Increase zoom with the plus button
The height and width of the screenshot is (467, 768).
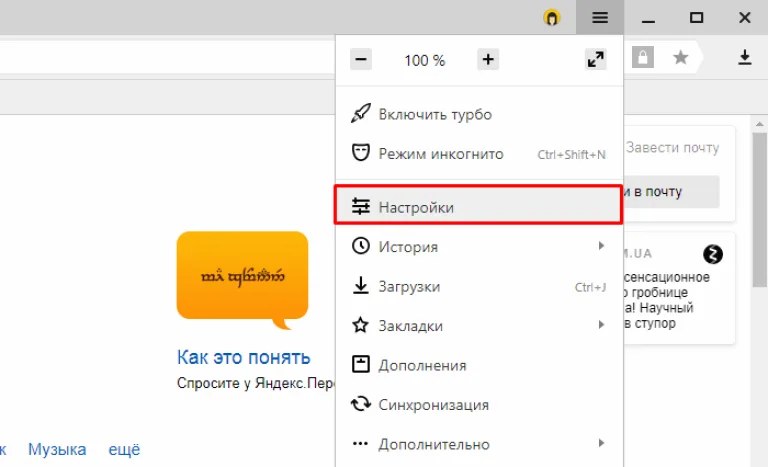488,60
